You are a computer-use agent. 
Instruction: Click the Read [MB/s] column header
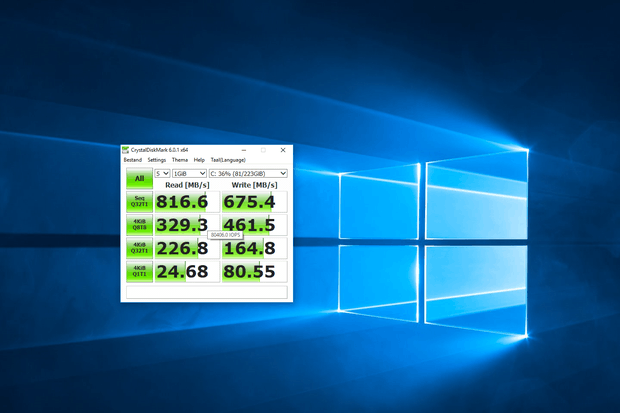(187, 185)
